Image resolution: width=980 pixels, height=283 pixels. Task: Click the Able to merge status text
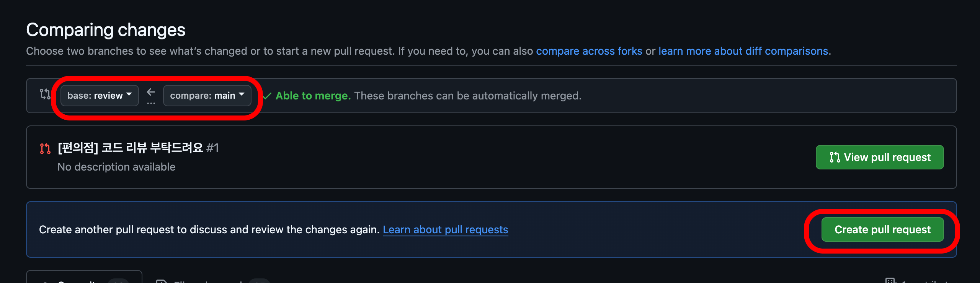[x=313, y=96]
